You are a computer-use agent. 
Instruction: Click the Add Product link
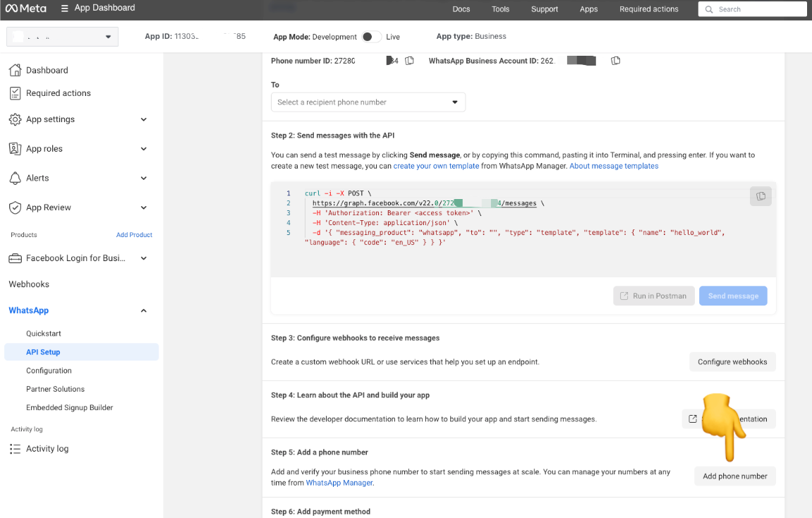point(134,235)
